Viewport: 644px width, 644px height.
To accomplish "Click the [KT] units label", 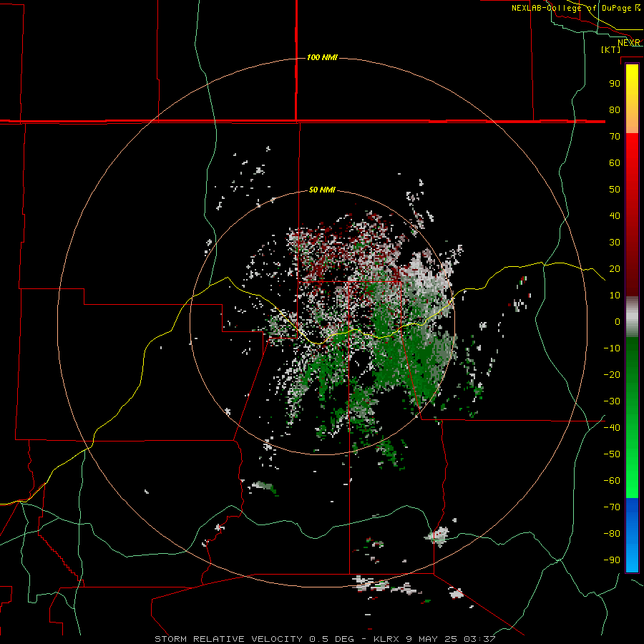I will 610,49.
